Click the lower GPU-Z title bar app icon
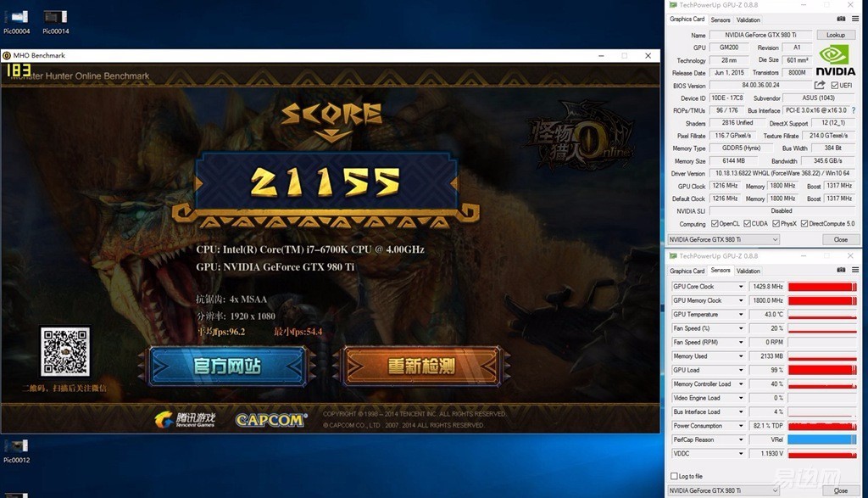Viewport: 868px width, 498px height. coord(673,256)
